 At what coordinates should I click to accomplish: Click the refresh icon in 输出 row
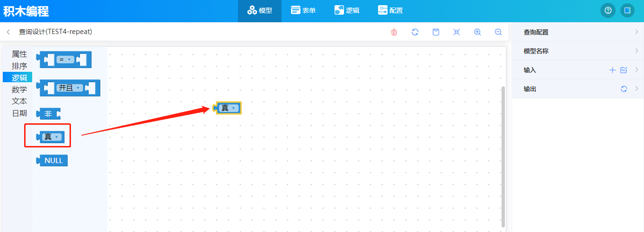coord(624,89)
